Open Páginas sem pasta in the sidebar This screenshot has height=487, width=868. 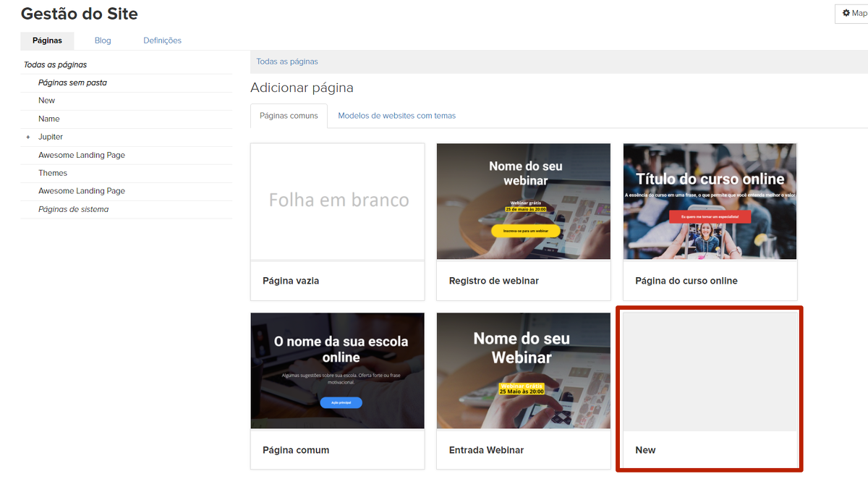point(72,82)
